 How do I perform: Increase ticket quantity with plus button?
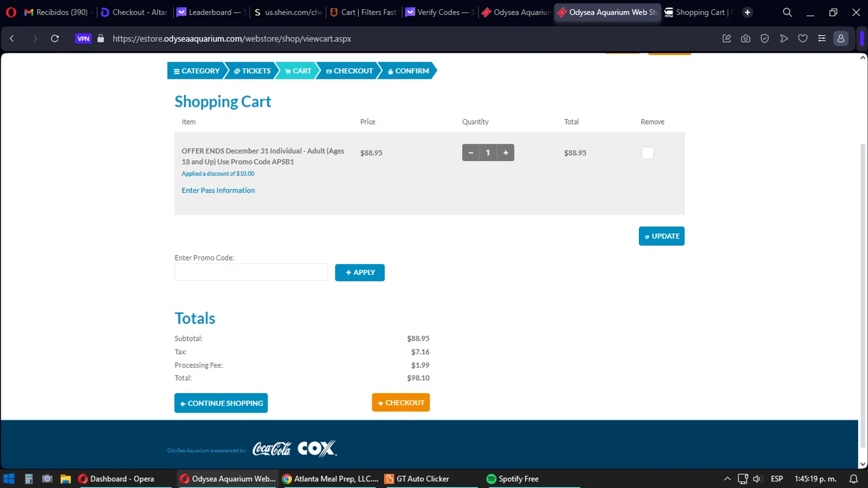click(505, 153)
